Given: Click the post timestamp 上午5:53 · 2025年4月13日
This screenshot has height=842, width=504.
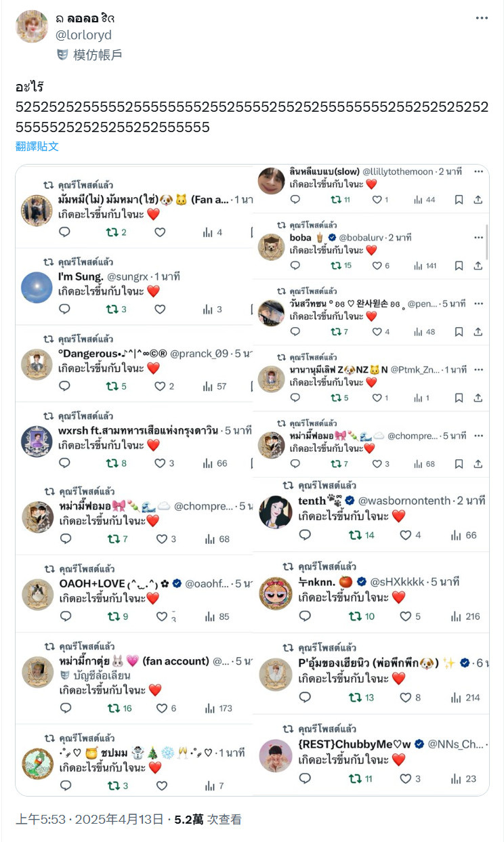Looking at the screenshot, I should 89,819.
